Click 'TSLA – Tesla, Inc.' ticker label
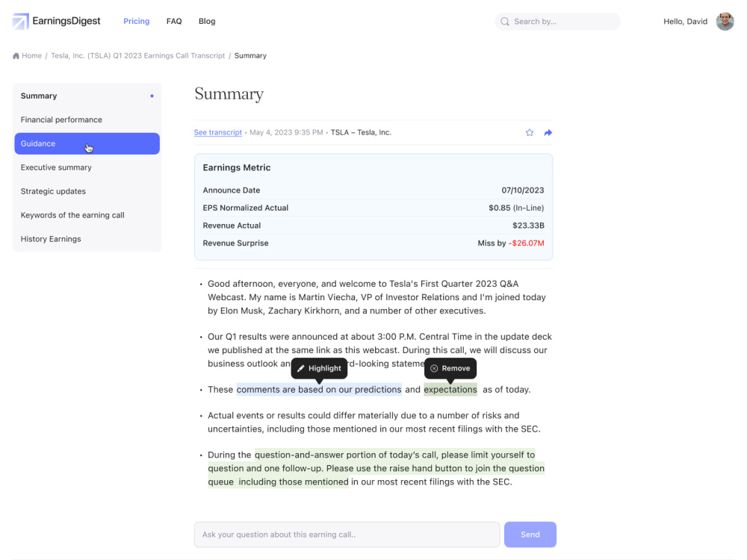Screen dimensions: 747x560 (x=361, y=132)
